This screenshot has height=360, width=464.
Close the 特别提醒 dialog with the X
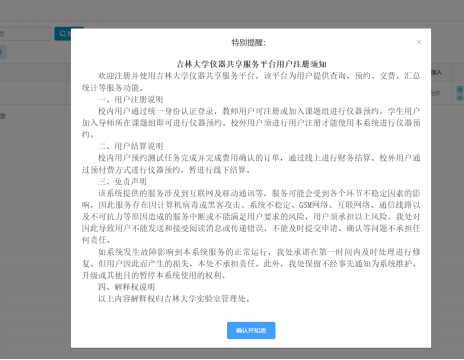(419, 42)
